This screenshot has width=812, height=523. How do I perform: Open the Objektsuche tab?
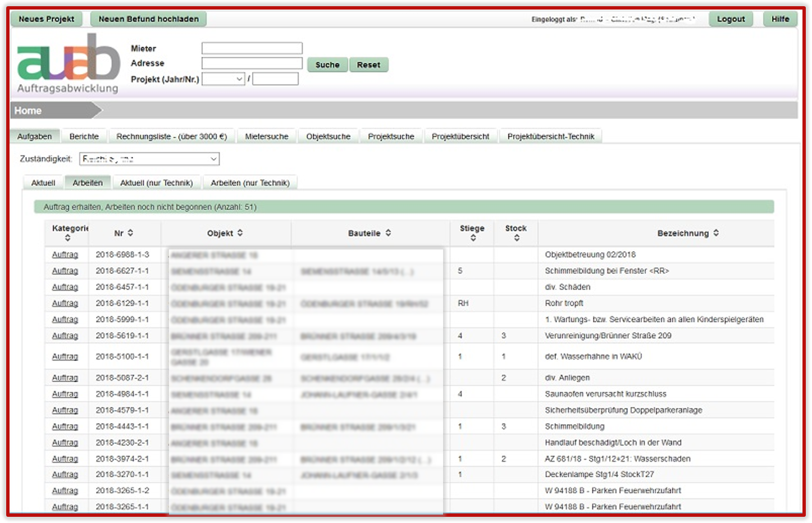pyautogui.click(x=329, y=137)
